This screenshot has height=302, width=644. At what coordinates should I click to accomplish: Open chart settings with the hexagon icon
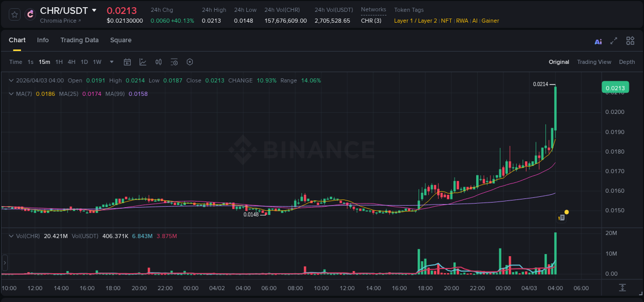coord(190,62)
